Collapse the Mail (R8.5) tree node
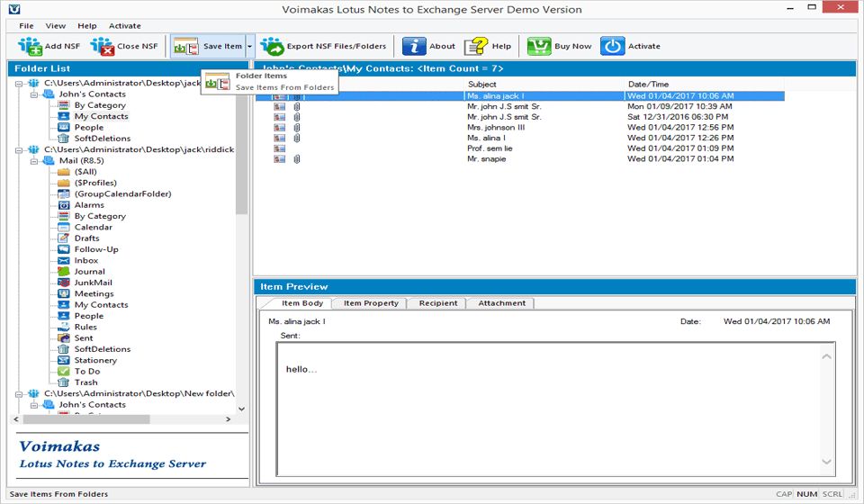Screen dimensions: 864x504 34,161
